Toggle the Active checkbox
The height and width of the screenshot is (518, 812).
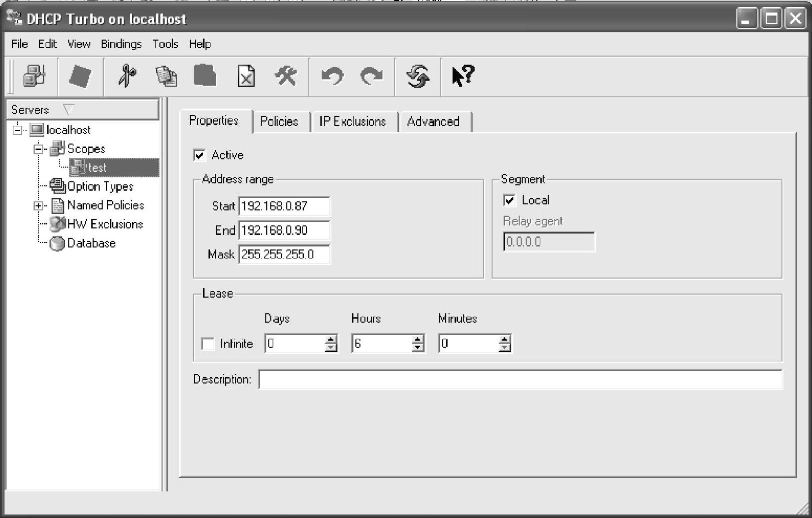click(199, 155)
